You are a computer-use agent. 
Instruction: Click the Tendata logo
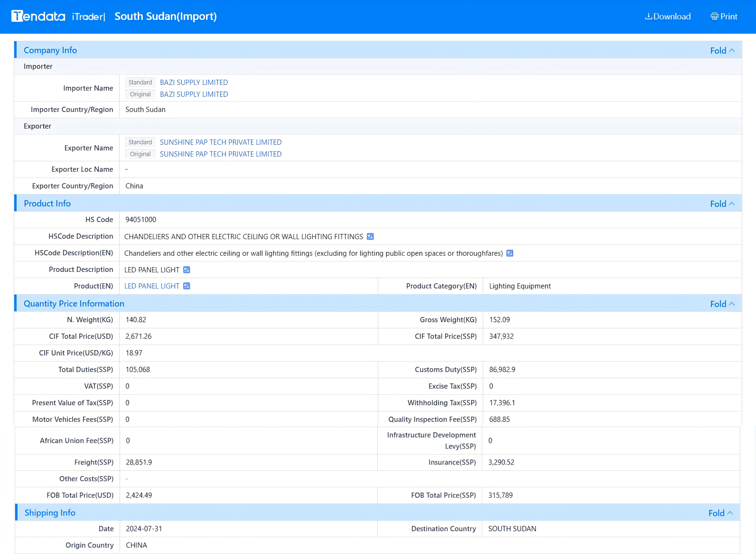38,16
